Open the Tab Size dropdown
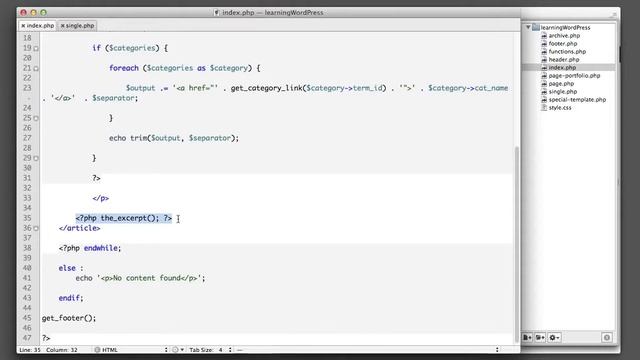Viewport: 640px width, 360px height. pos(211,350)
